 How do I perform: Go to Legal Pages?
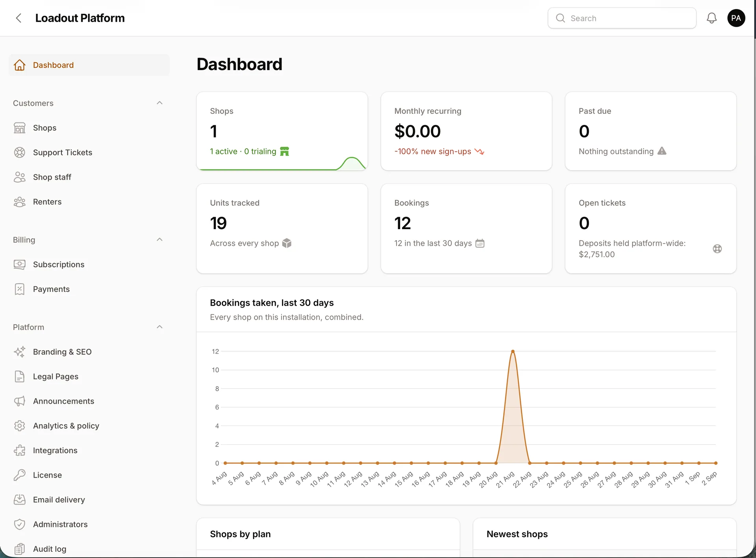[x=89, y=376]
